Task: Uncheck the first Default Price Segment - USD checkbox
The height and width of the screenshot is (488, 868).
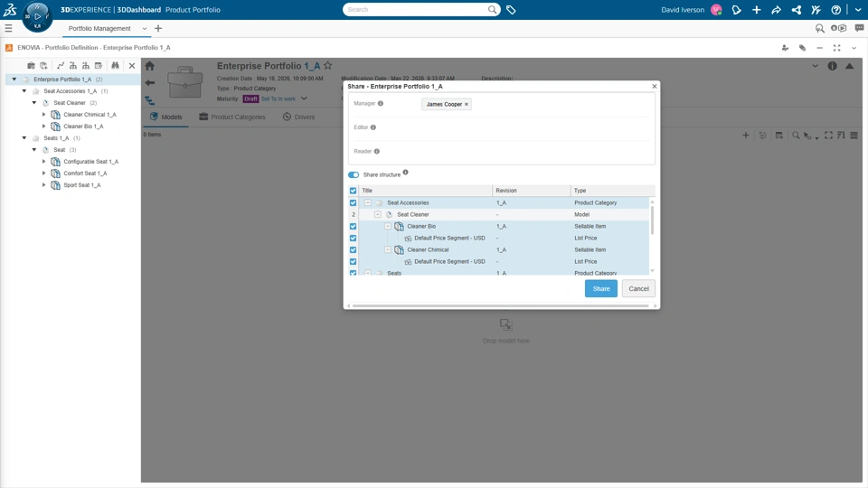Action: (x=354, y=238)
